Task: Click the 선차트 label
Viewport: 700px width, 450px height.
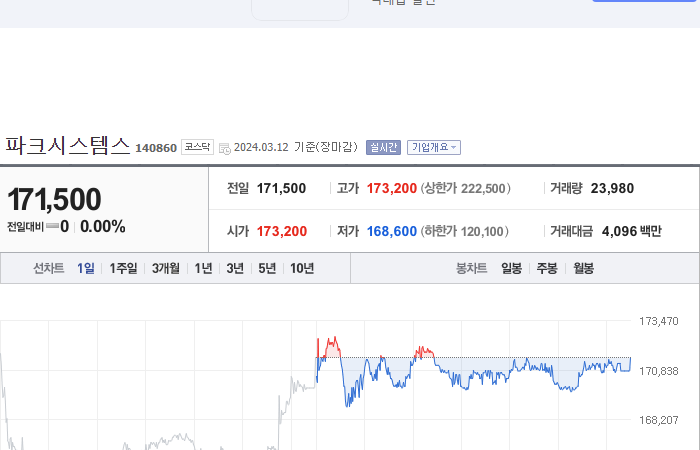Action: tap(49, 268)
